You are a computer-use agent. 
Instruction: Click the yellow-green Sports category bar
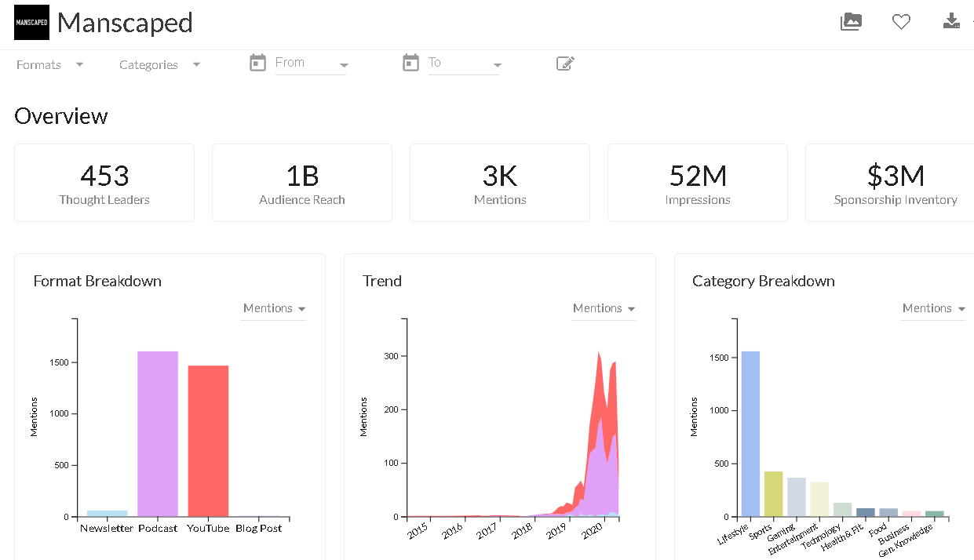(x=774, y=494)
